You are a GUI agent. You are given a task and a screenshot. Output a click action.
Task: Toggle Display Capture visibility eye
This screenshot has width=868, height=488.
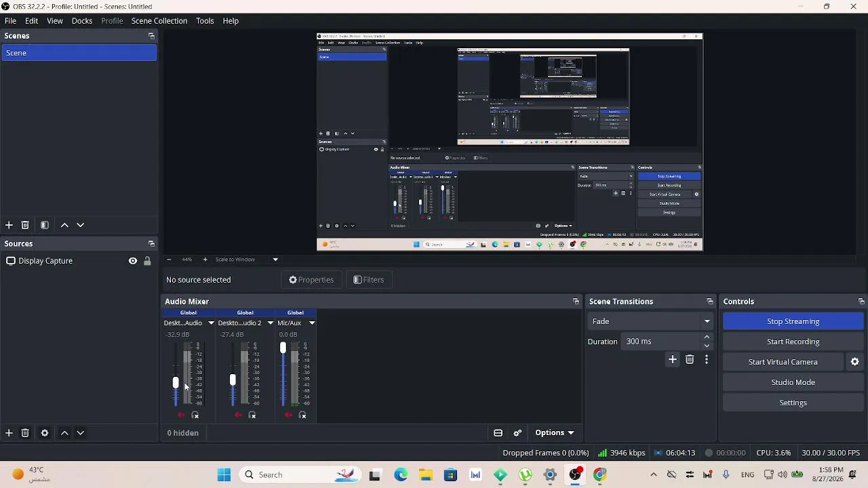(133, 261)
